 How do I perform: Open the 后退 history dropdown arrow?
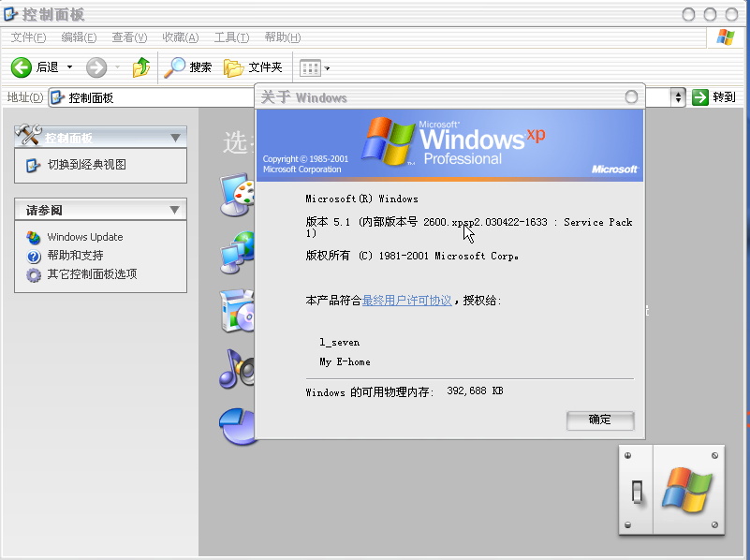[70, 67]
